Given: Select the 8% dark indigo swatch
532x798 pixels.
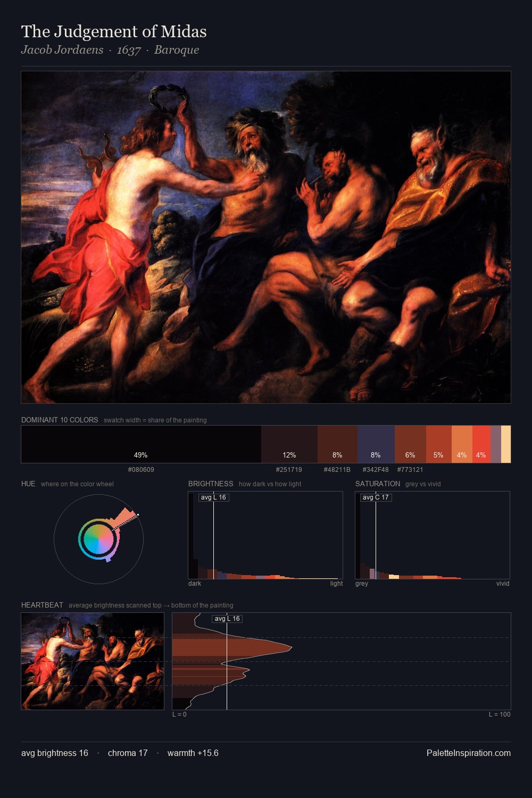Looking at the screenshot, I should 376,444.
